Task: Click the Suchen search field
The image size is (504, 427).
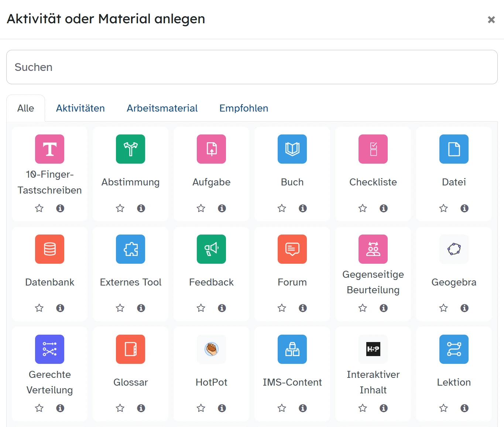Action: 252,67
